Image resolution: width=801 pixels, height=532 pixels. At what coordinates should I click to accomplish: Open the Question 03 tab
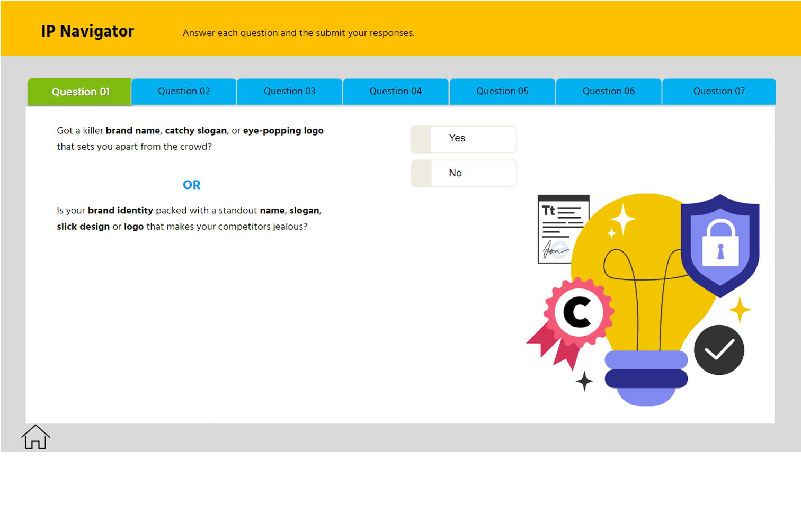pos(289,92)
